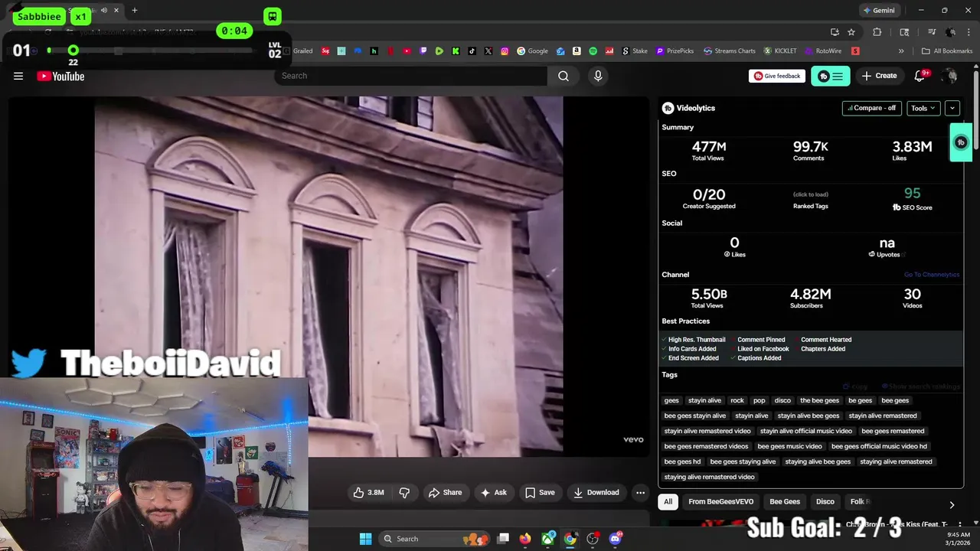Screen dimensions: 980x551
Task: Open Task View on the taskbar
Action: click(503, 539)
